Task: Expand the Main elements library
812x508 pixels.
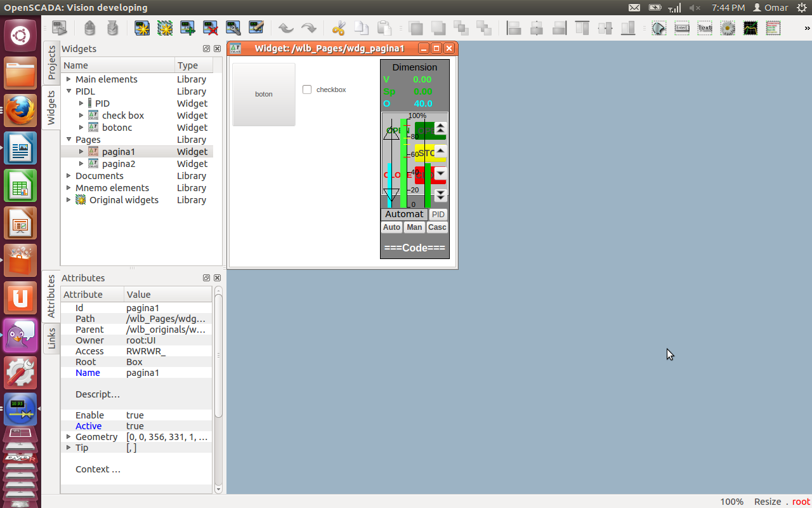Action: (69, 79)
